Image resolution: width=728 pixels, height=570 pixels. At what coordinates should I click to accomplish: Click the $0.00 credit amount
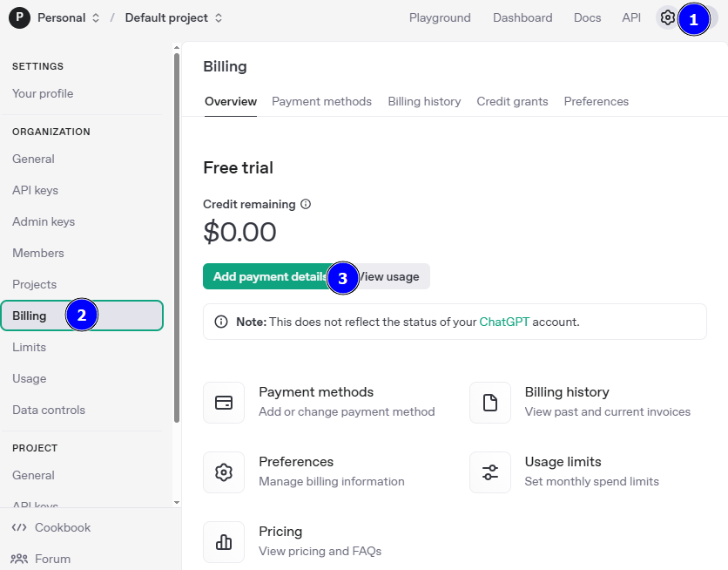tap(239, 232)
